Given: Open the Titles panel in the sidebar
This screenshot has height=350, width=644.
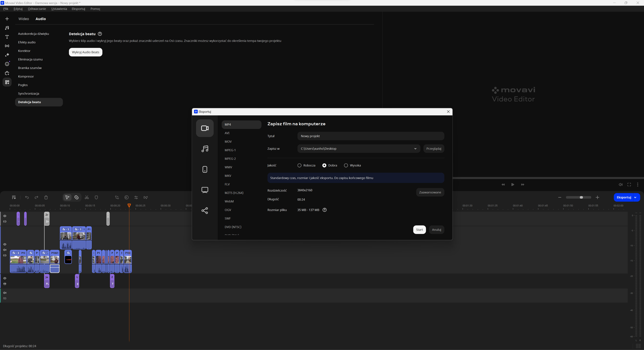Looking at the screenshot, I should point(7,37).
